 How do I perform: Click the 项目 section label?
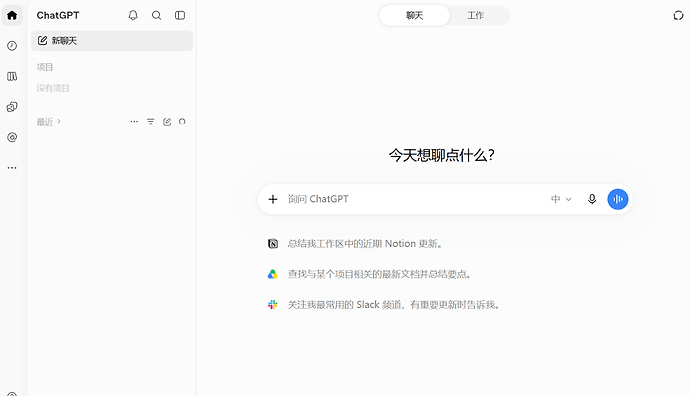coord(44,67)
